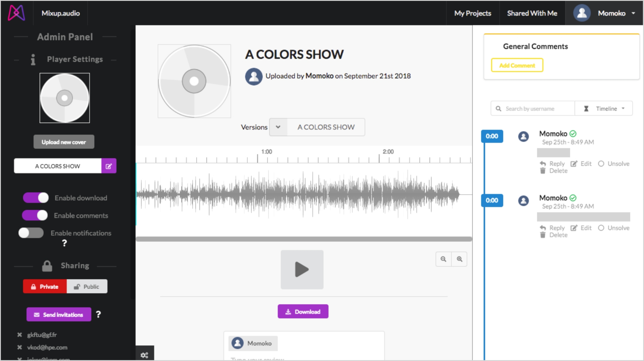Viewport: 644px width, 361px height.
Task: Reply to the second Momoko comment
Action: [552, 228]
